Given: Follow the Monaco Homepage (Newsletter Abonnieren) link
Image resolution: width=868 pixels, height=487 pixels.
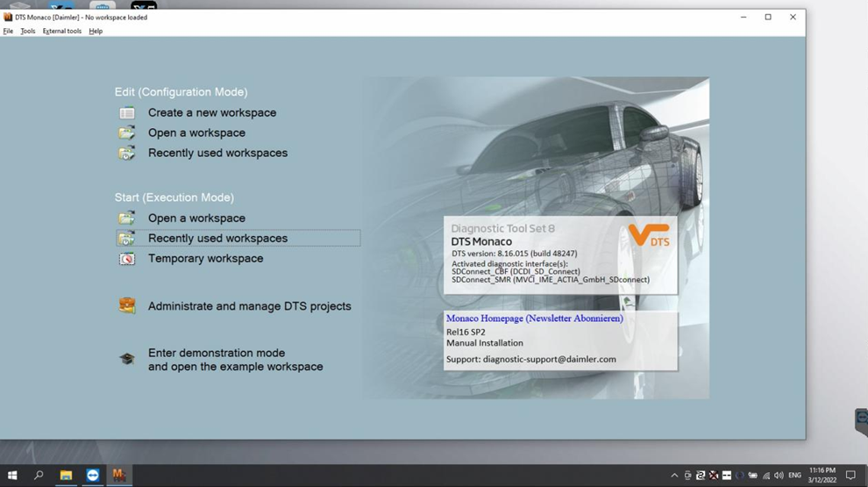Looking at the screenshot, I should [x=534, y=319].
